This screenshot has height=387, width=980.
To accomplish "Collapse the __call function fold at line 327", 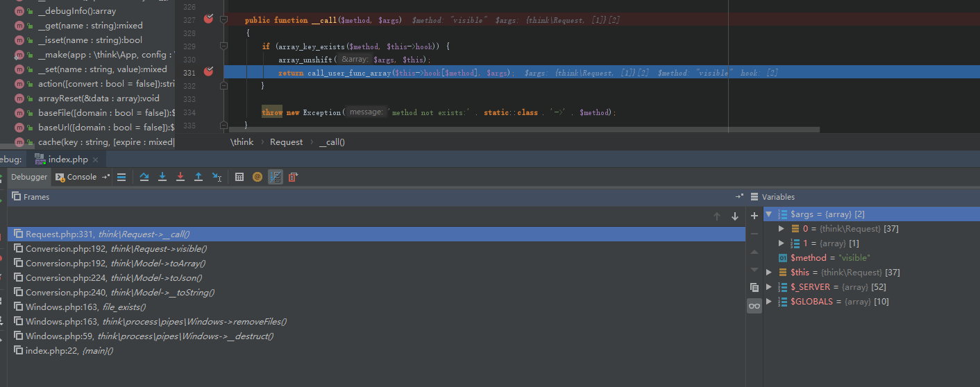I will 223,20.
